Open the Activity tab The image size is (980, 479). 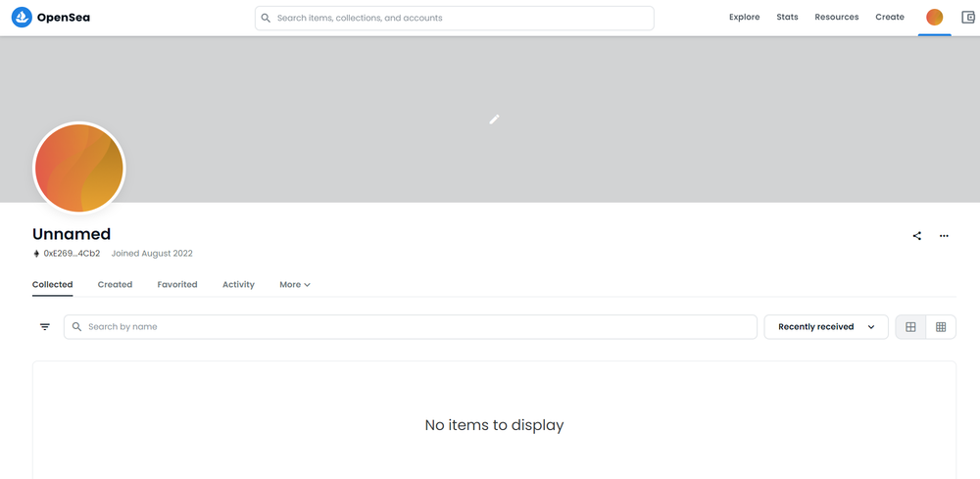(x=238, y=285)
